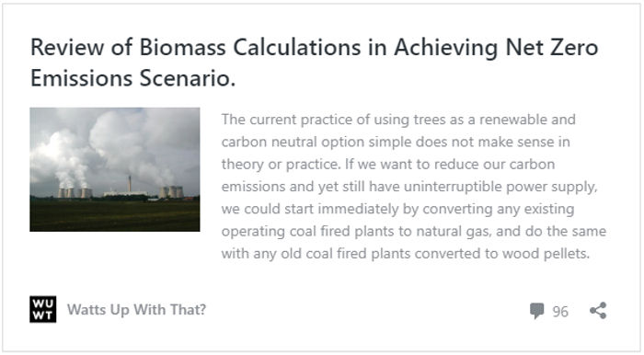Click the WUWT black square logo
644x355 pixels.
point(42,309)
